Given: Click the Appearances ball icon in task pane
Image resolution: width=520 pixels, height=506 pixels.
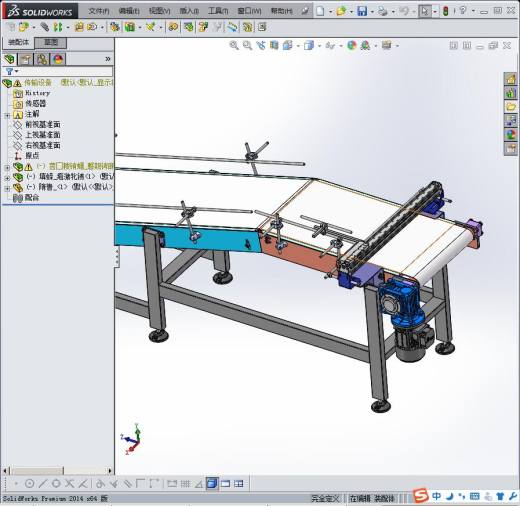Looking at the screenshot, I should pyautogui.click(x=510, y=135).
